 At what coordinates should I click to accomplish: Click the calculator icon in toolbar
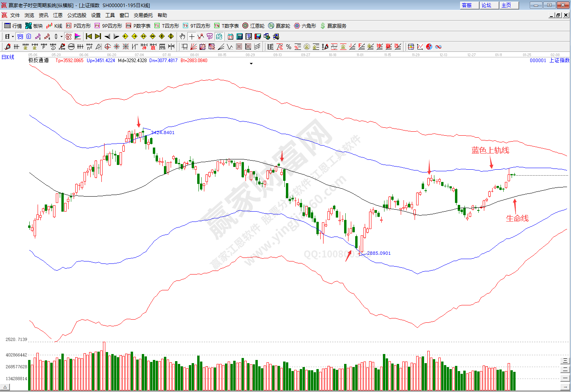pyautogui.click(x=240, y=36)
